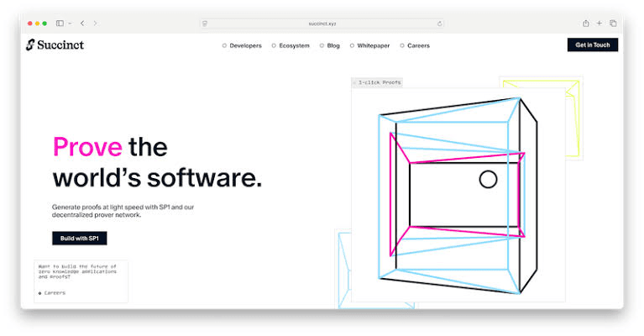Toggle the Safari sidebar icon

(60, 24)
